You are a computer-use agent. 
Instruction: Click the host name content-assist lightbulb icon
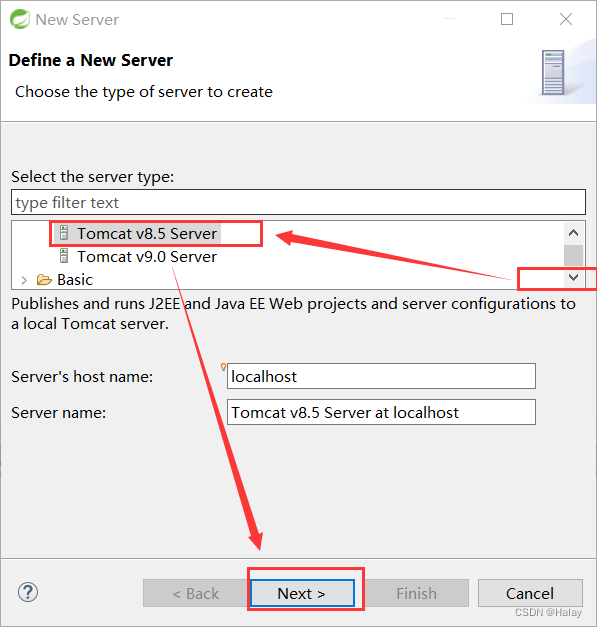coord(223,367)
